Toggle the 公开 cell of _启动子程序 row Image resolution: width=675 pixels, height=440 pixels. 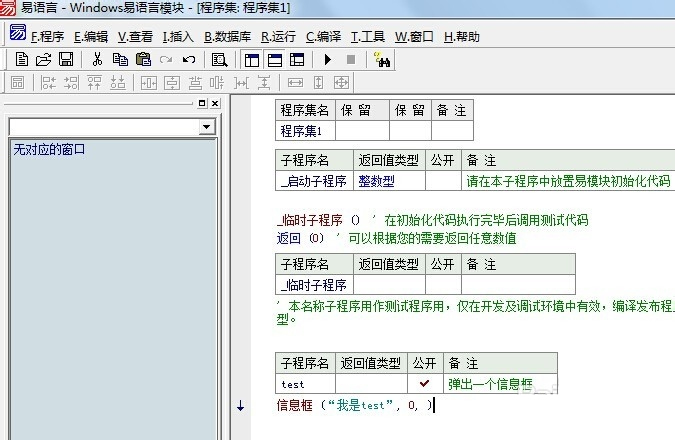coord(442,181)
